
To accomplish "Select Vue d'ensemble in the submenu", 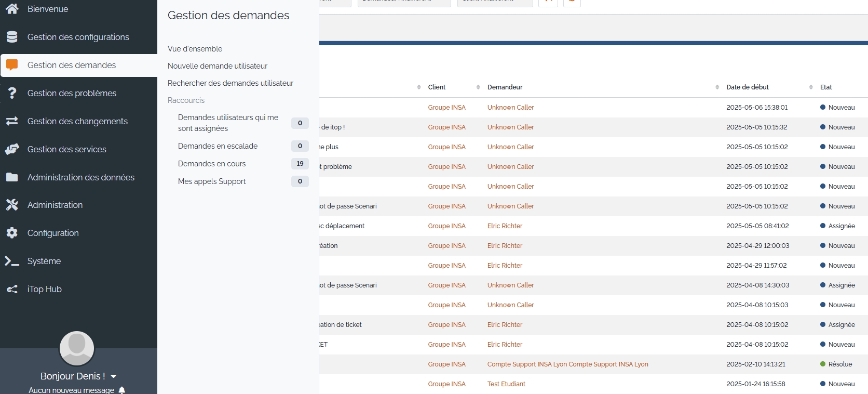I will point(195,49).
